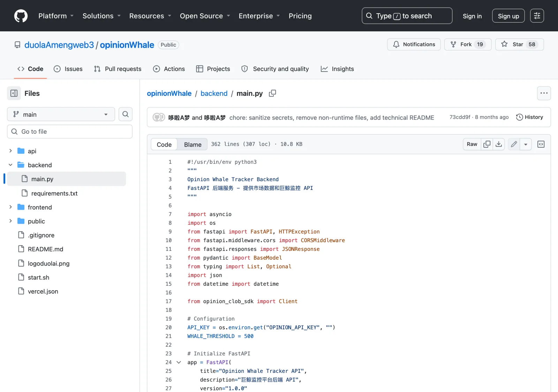Screen dimensions: 558x392
Task: Collapse the file tree panel
Action: pos(14,93)
